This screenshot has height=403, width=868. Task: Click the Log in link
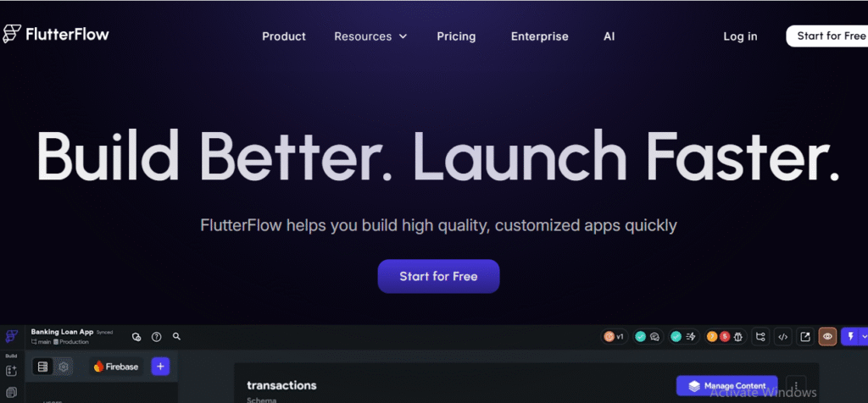(x=740, y=36)
